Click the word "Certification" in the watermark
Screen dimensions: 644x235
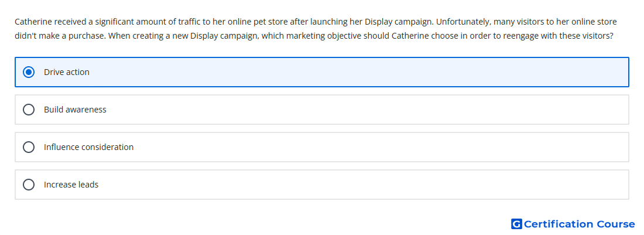[x=559, y=224]
